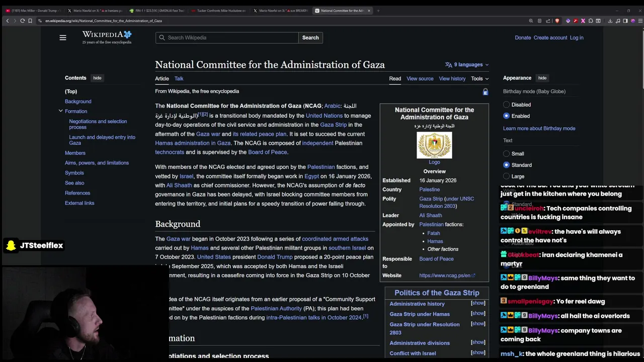Image resolution: width=644 pixels, height=362 pixels.
Task: Open the ncag.ps website link in infobox
Action: [x=447, y=276]
